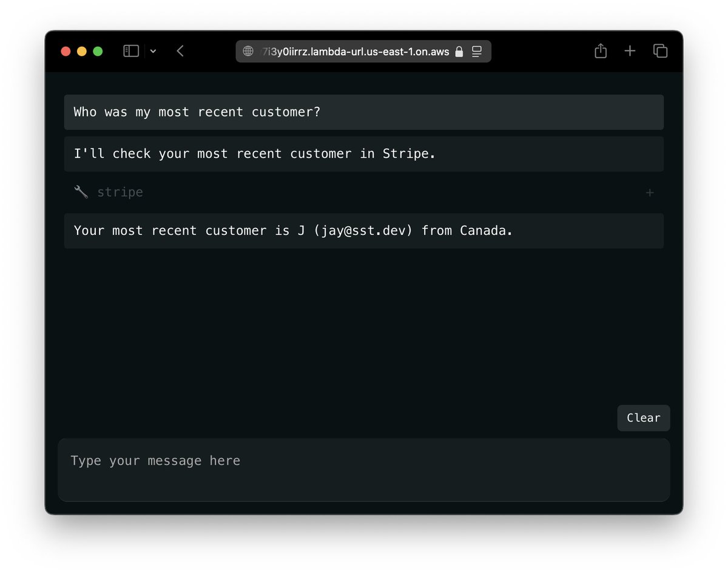The image size is (728, 574).
Task: Open the Reader view icon in address bar
Action: 477,52
